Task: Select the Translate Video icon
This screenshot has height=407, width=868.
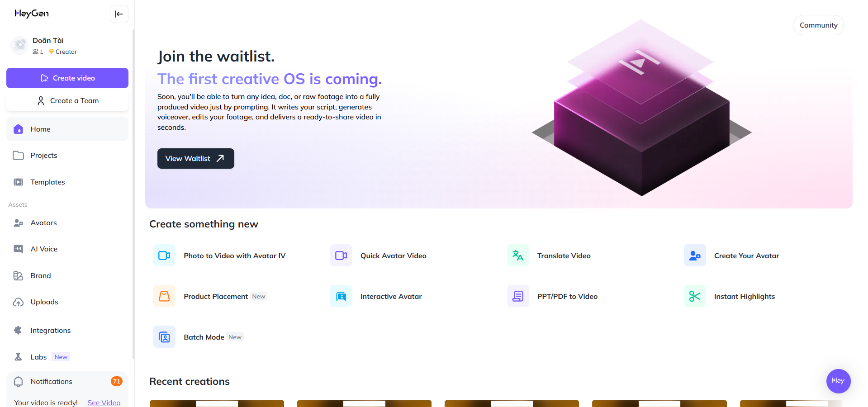Action: click(x=518, y=256)
